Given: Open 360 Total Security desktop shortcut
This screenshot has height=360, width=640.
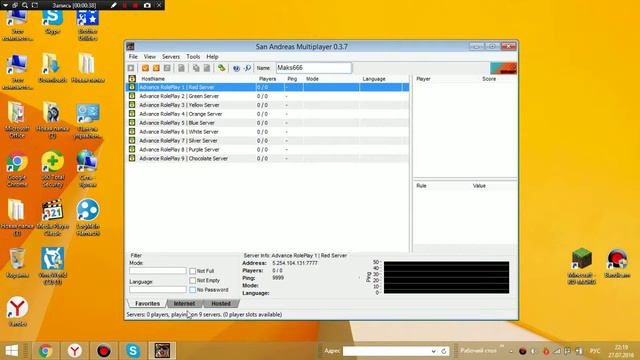Looking at the screenshot, I should pos(53,170).
